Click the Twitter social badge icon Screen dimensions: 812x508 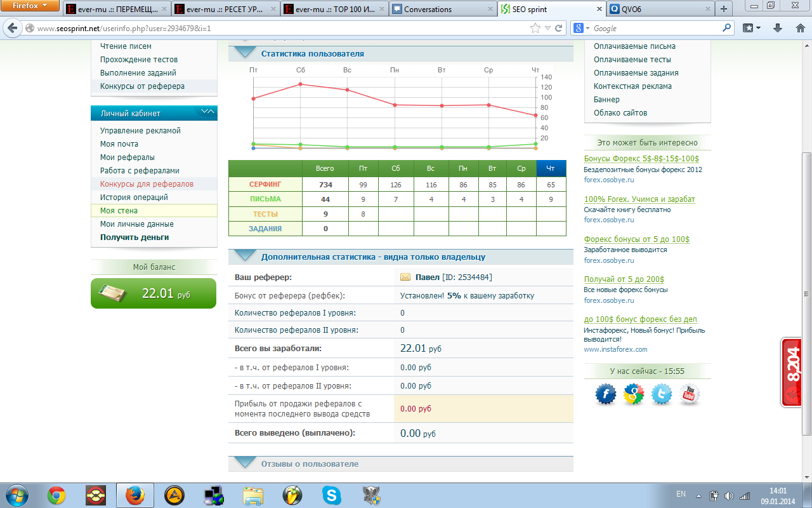(662, 394)
